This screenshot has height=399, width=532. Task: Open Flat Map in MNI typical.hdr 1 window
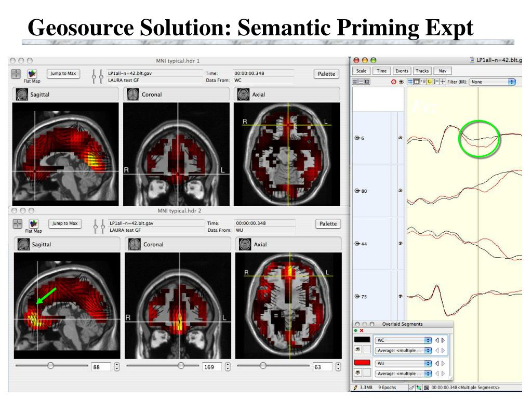click(x=32, y=73)
